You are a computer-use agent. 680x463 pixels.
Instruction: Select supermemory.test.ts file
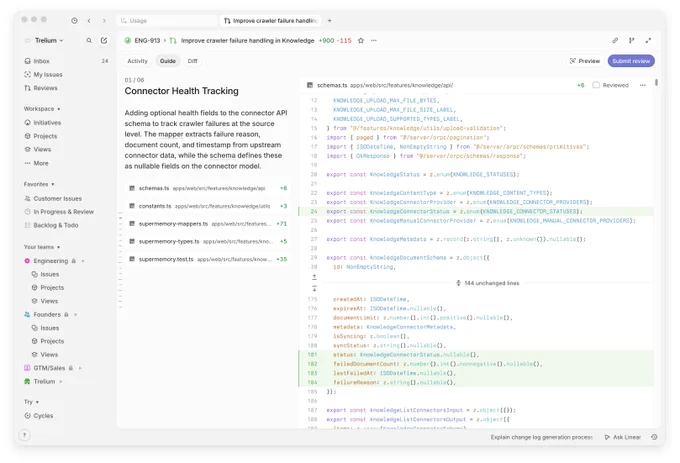(x=208, y=259)
